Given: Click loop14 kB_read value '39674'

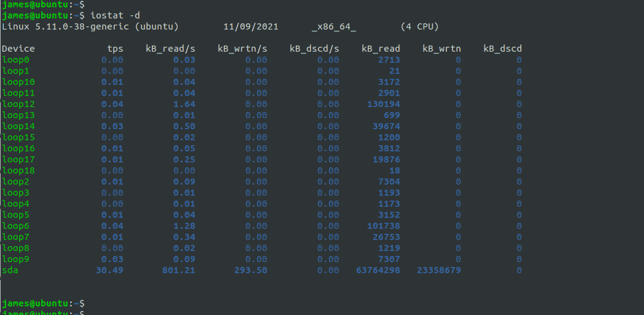Looking at the screenshot, I should 386,127.
